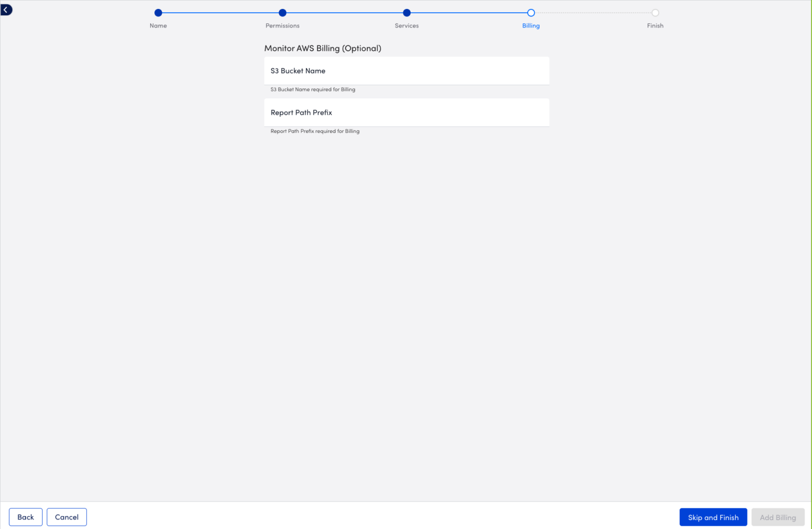Click the Billing step indicator circle
The width and height of the screenshot is (812, 529).
click(531, 12)
